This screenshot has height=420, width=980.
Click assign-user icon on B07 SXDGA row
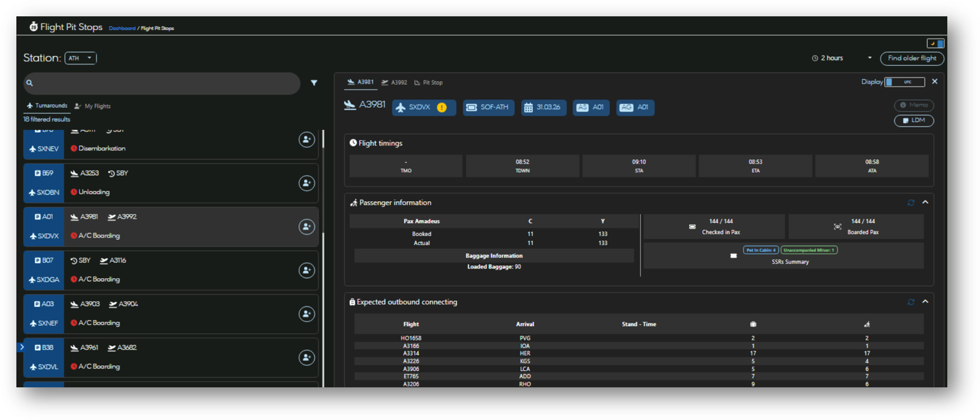click(307, 270)
